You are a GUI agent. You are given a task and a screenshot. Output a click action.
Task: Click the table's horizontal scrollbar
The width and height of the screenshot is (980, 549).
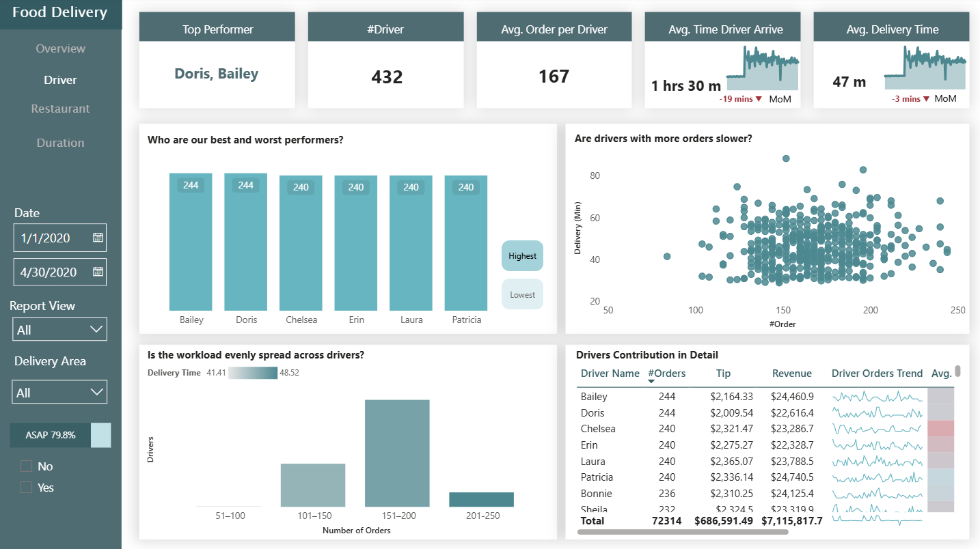point(683,531)
